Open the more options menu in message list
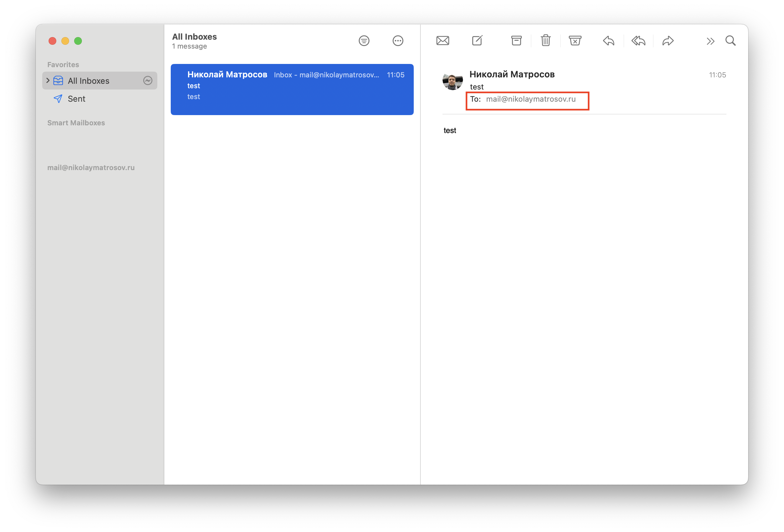Image resolution: width=784 pixels, height=532 pixels. 398,41
